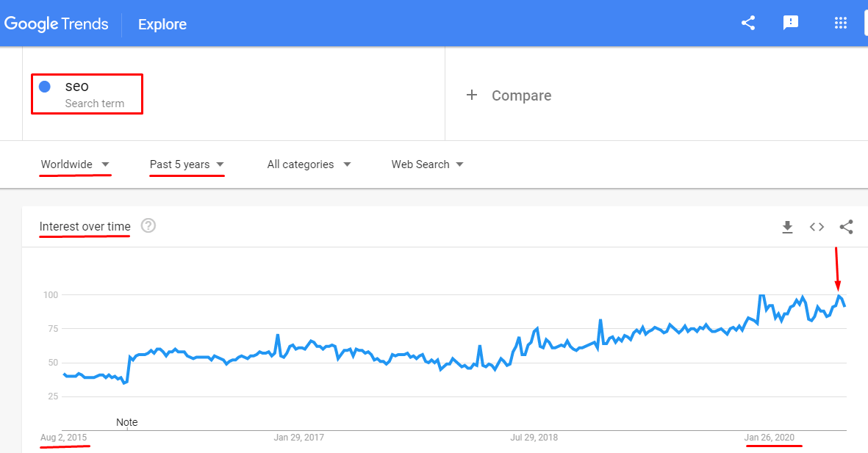Open the send feedback icon

click(791, 23)
